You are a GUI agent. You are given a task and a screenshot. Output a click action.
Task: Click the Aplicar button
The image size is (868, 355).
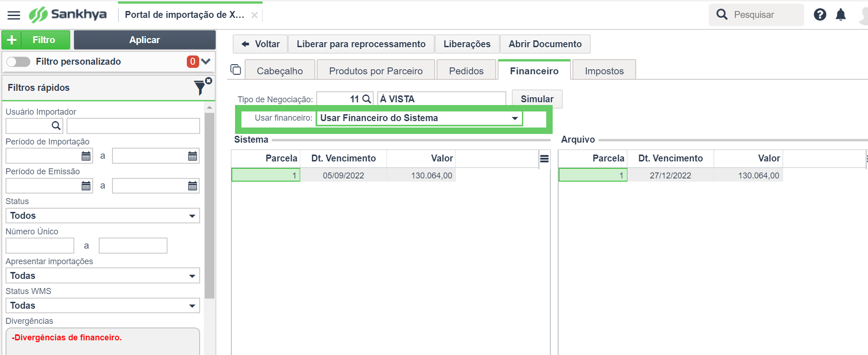tap(145, 40)
